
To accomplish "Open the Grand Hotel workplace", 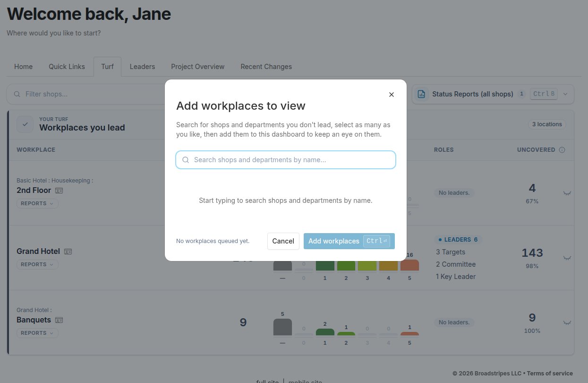I will [x=38, y=251].
